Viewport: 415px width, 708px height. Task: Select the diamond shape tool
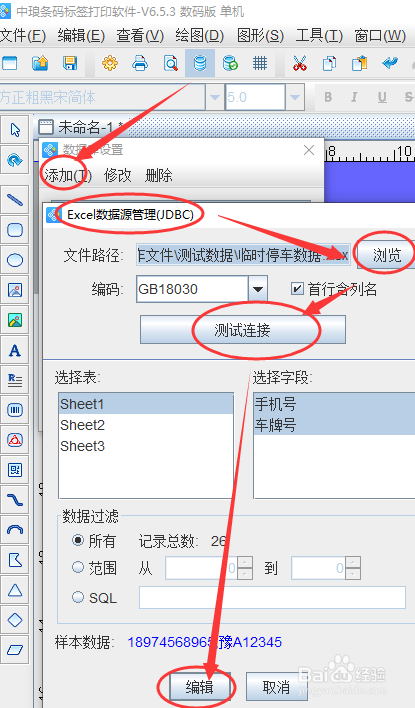point(15,620)
